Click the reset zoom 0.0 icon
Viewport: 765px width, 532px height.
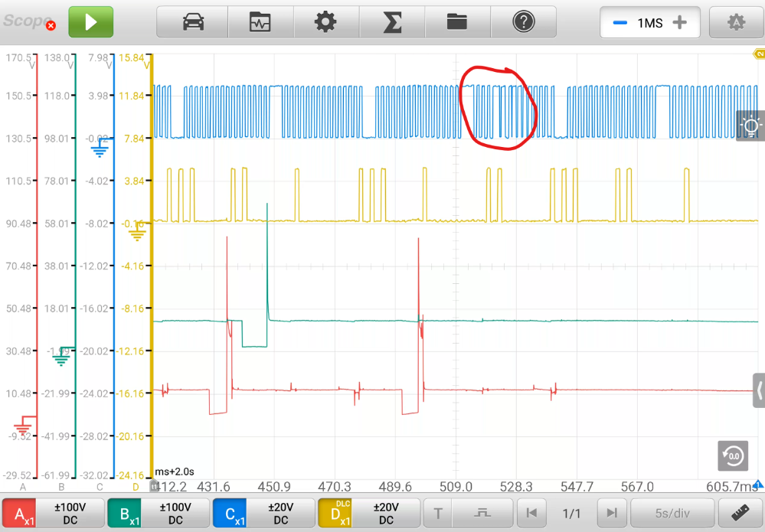(x=733, y=456)
